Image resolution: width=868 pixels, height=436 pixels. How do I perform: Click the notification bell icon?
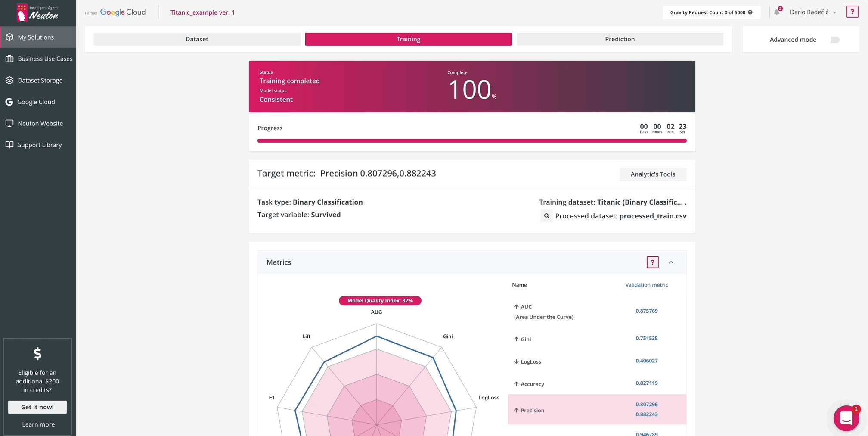point(777,12)
